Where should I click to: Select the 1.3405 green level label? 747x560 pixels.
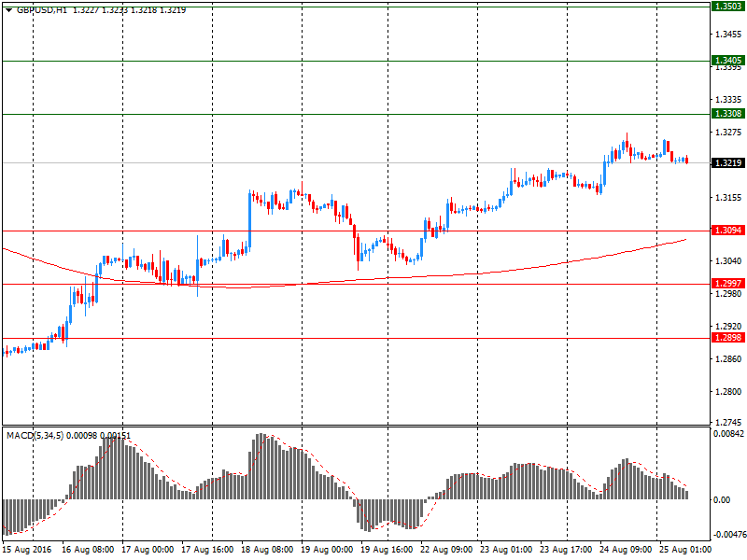coord(727,60)
